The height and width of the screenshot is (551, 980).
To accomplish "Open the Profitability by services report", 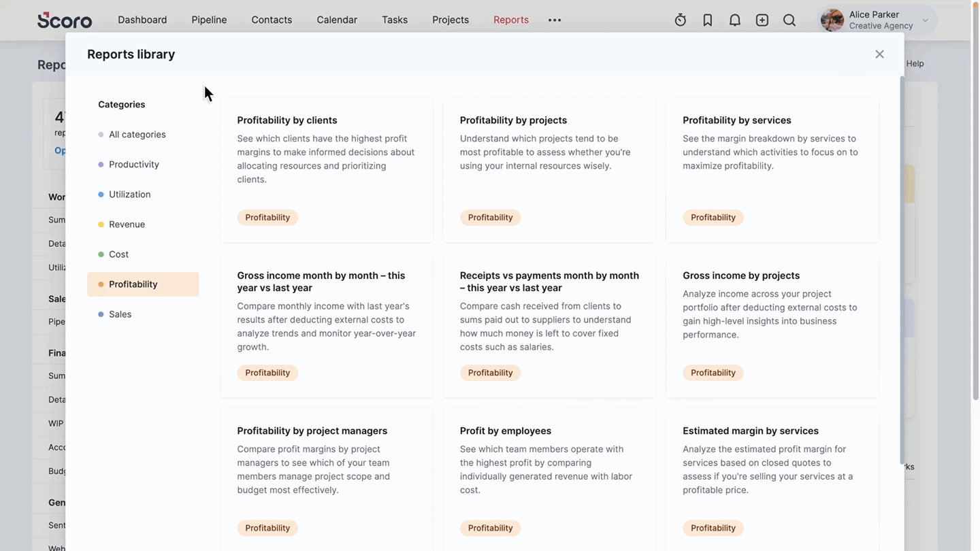I will [772, 170].
